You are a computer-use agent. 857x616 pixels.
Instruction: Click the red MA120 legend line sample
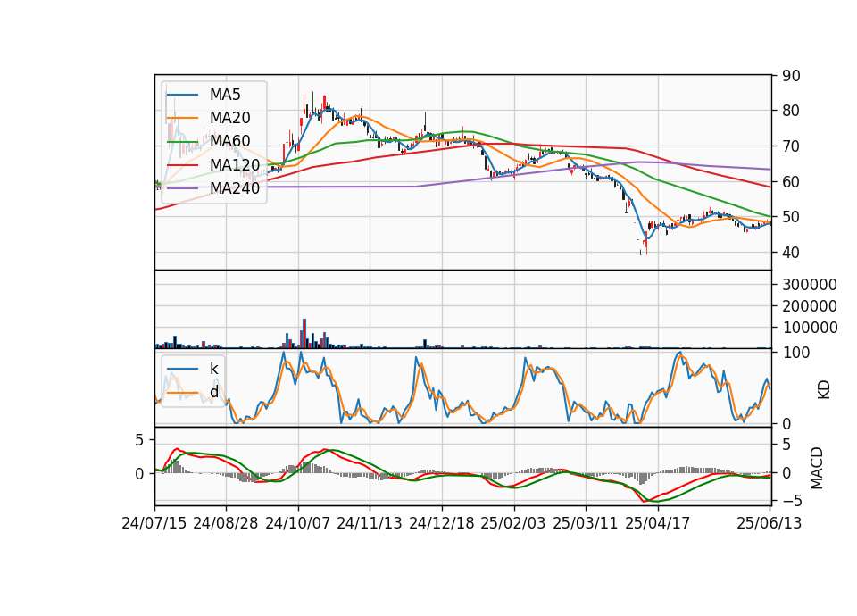182,164
